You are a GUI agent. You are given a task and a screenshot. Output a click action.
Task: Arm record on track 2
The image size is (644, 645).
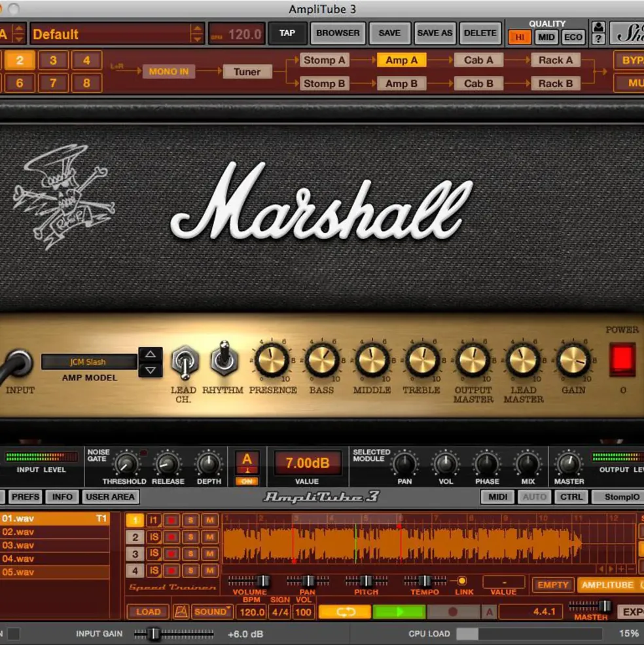pyautogui.click(x=171, y=537)
